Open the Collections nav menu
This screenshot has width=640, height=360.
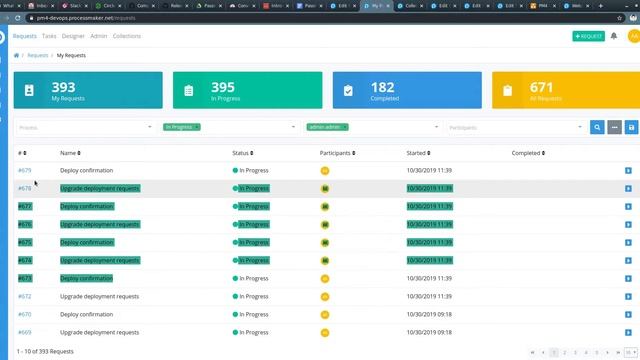point(127,36)
